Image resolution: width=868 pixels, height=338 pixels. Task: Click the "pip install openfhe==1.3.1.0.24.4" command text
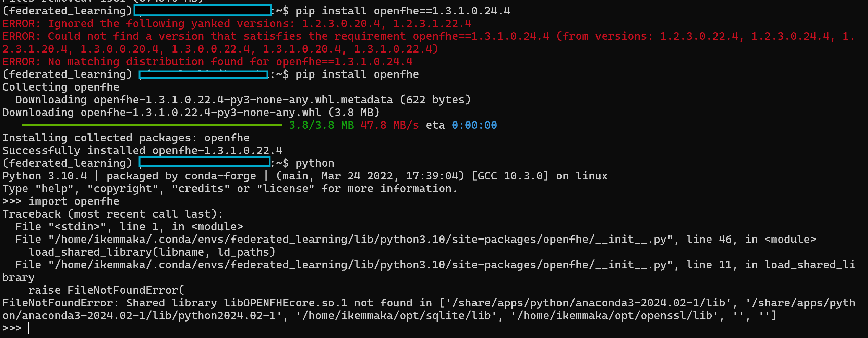pos(402,11)
